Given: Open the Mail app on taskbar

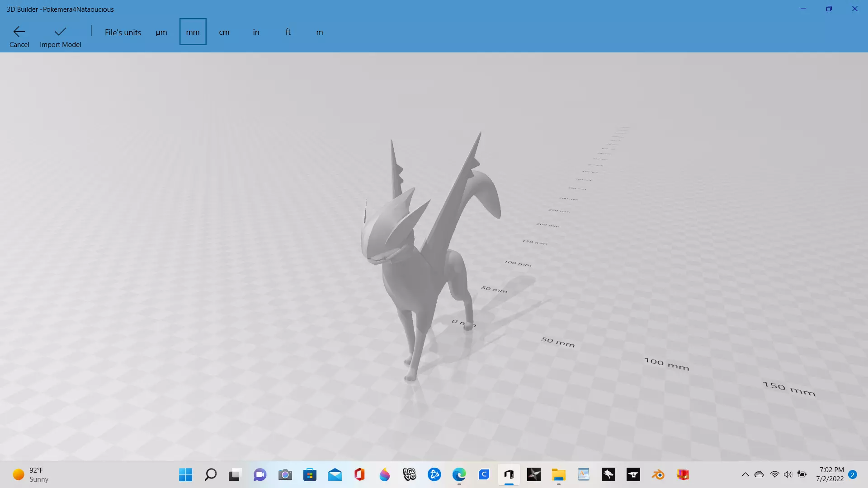Looking at the screenshot, I should 335,475.
